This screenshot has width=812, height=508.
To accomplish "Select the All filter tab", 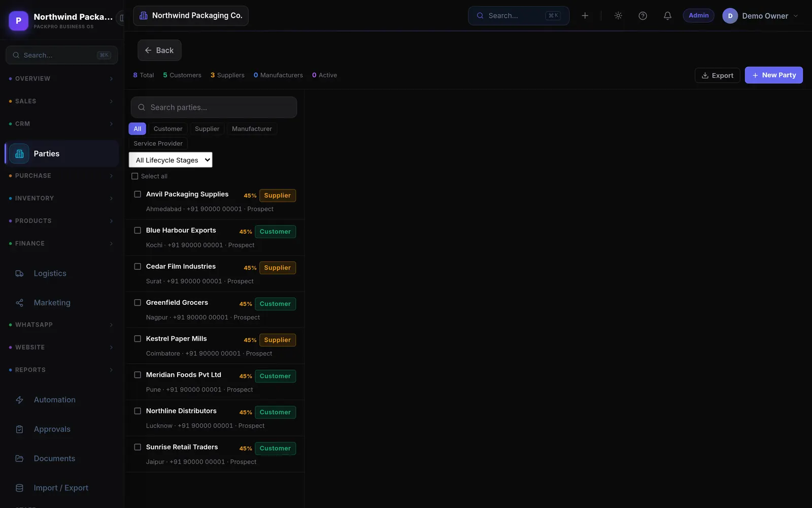I will 138,129.
